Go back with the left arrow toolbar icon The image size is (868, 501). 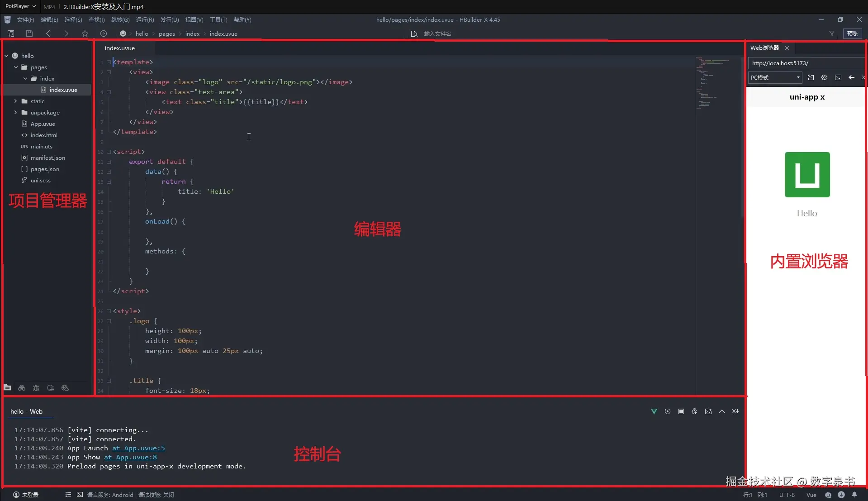pyautogui.click(x=48, y=33)
